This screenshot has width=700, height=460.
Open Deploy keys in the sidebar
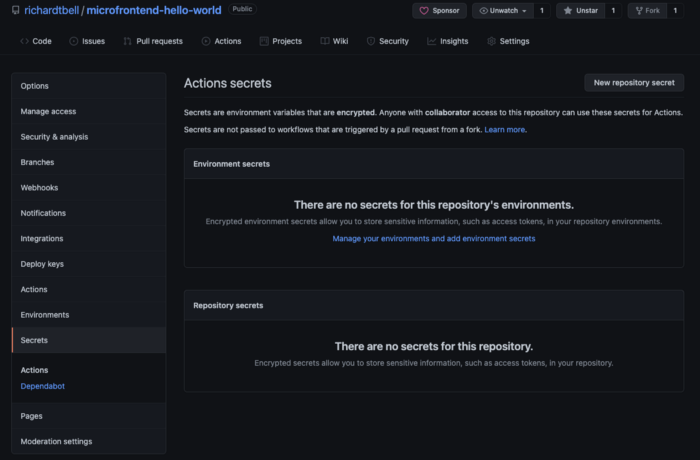pyautogui.click(x=89, y=264)
